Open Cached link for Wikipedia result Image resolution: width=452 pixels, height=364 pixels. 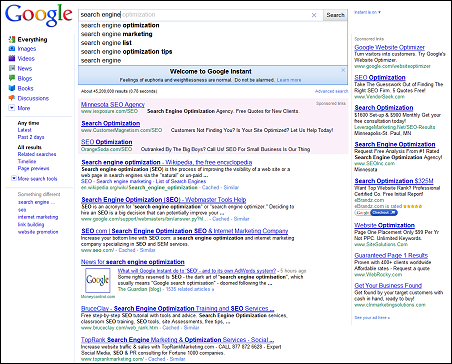[210, 187]
